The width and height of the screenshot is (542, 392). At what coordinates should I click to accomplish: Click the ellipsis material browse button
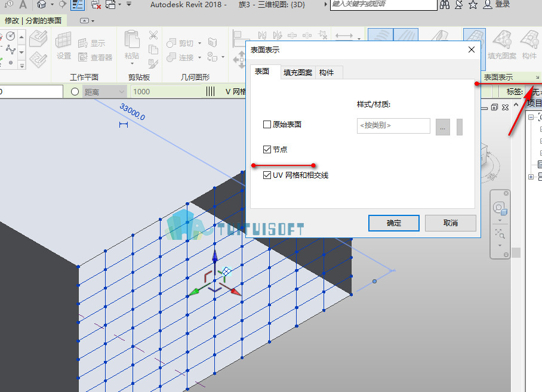443,127
